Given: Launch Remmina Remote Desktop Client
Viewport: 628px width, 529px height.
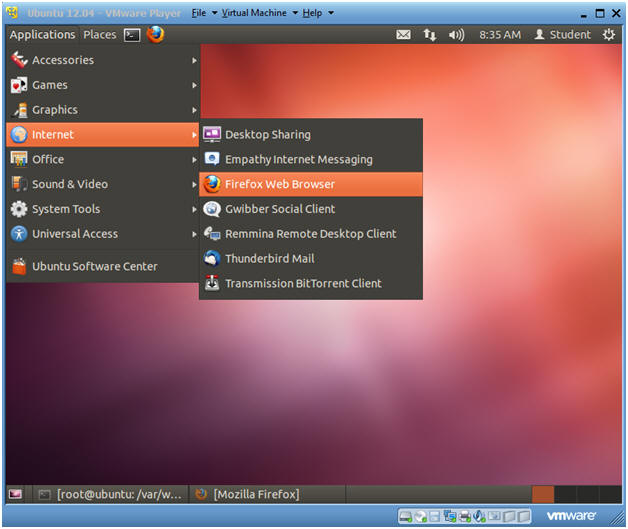Looking at the screenshot, I should pyautogui.click(x=311, y=234).
